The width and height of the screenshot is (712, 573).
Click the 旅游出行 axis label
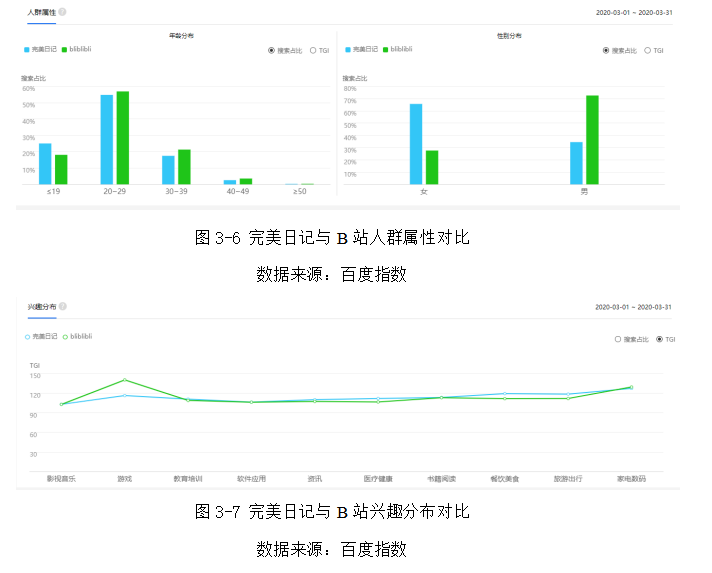[568, 479]
